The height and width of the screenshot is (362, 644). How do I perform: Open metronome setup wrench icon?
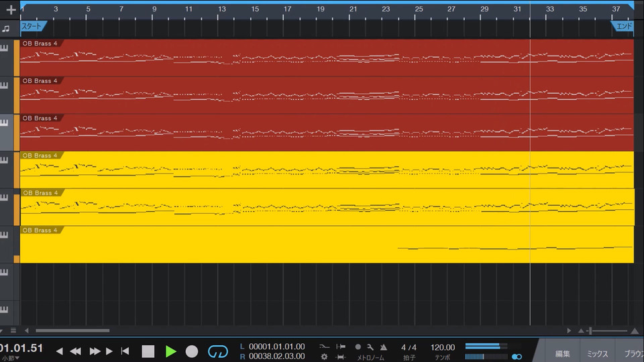370,347
